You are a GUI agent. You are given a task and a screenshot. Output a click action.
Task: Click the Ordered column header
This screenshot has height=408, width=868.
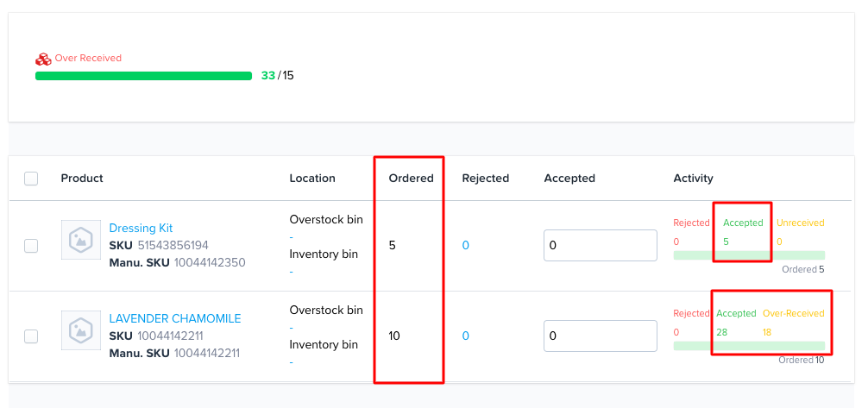tap(411, 179)
